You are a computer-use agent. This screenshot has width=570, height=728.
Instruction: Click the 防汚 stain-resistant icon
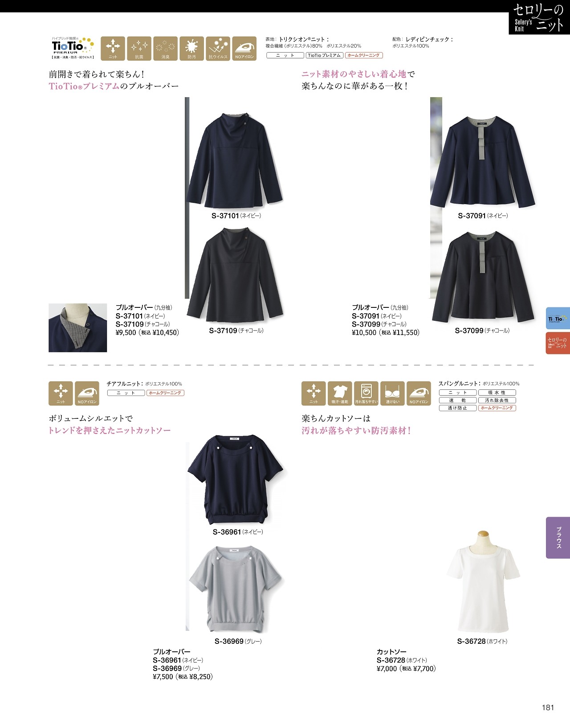coord(191,49)
